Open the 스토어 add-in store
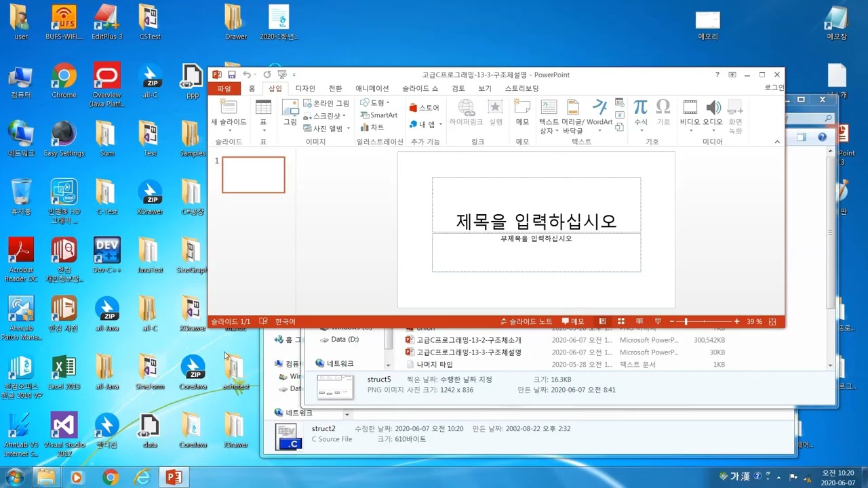Screen dimensions: 868x488 pos(425,108)
